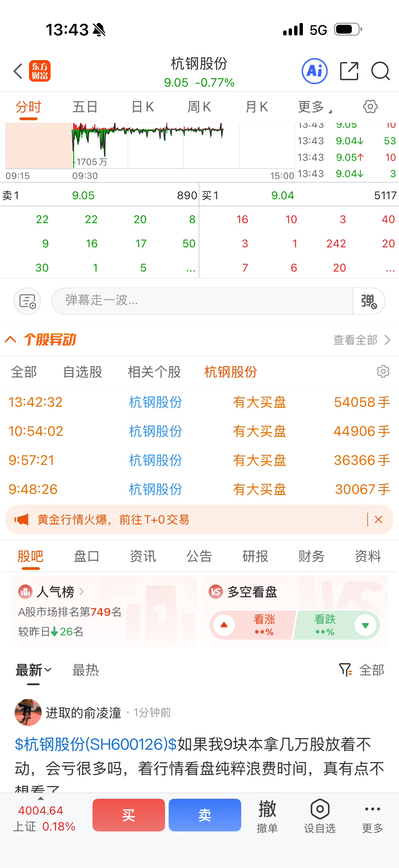Collapse the 个股异动 section

(11, 339)
